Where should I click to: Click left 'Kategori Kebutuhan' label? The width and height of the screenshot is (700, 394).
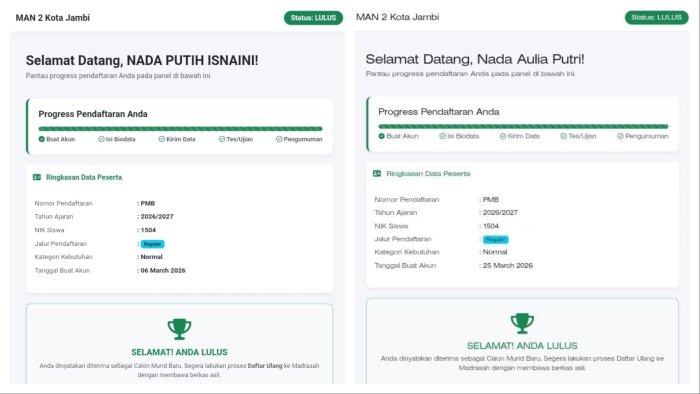point(63,257)
